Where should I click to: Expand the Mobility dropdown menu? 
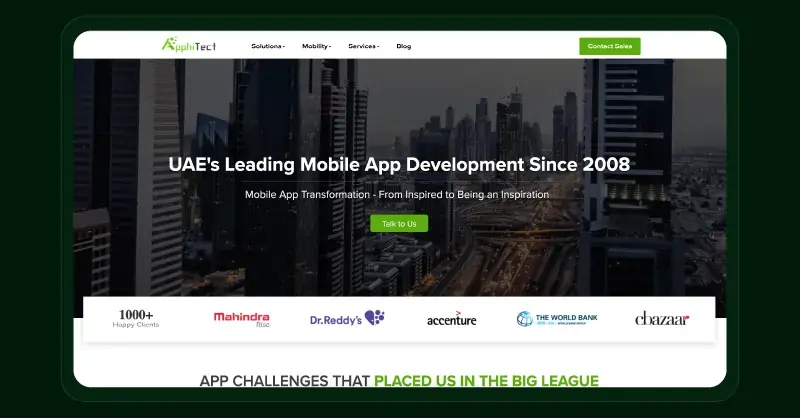pyautogui.click(x=316, y=46)
